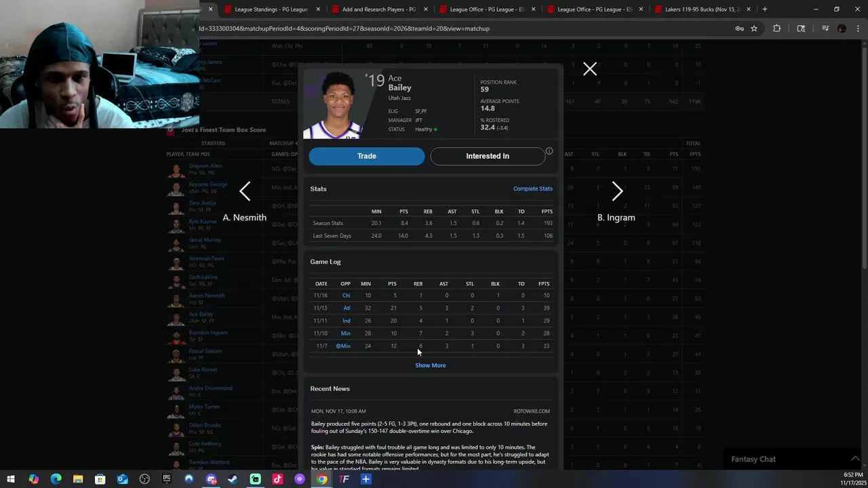Launch Copilot from the taskbar

(33, 479)
